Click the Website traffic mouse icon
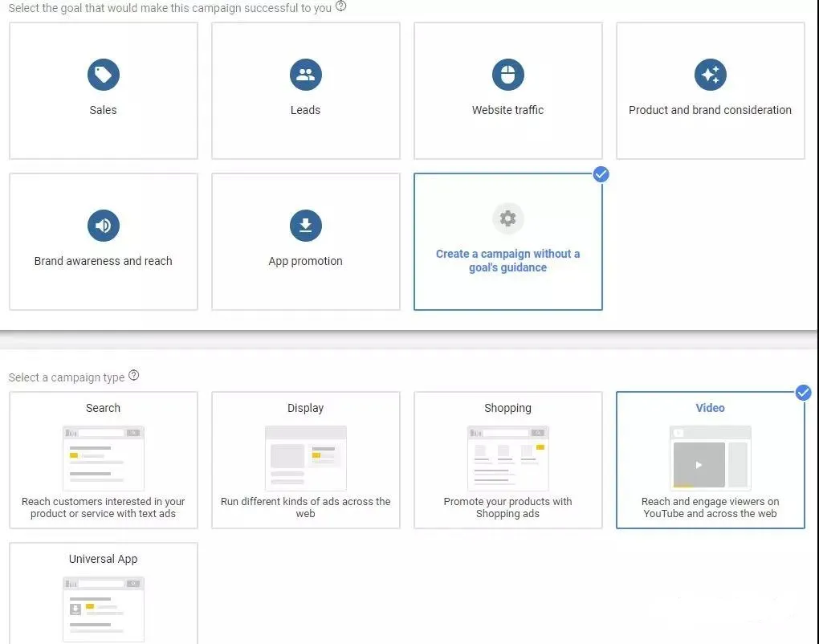Viewport: 819px width, 644px height. point(507,75)
